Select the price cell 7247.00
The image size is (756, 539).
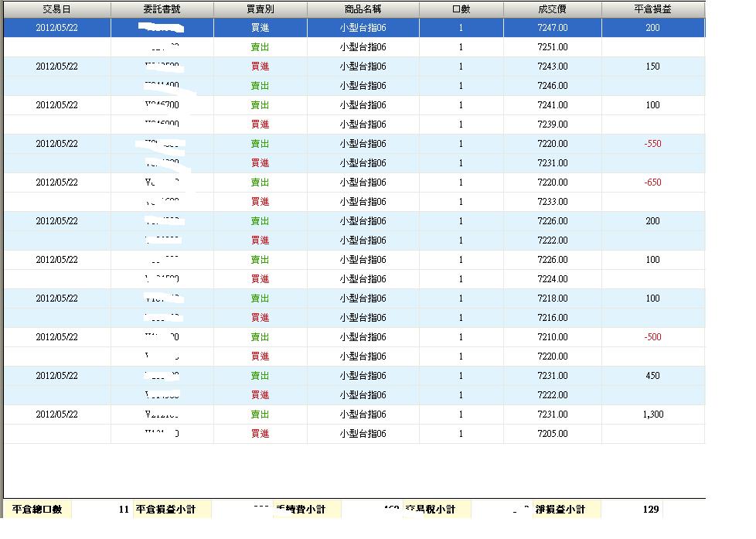click(x=553, y=28)
